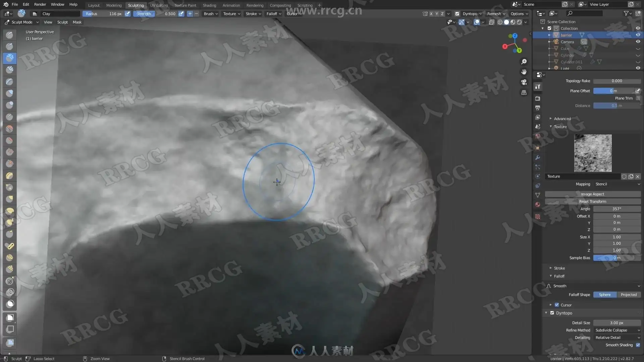
Task: Open Active Tool properties tab icon
Action: point(538,86)
